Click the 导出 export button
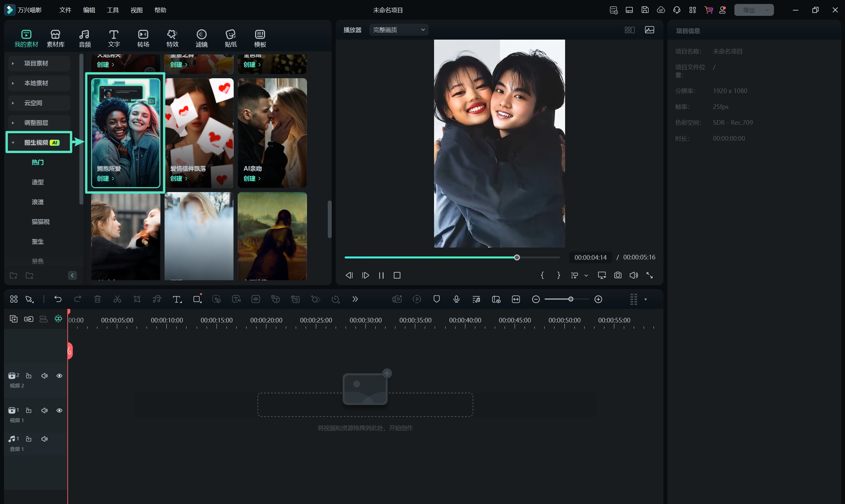 (x=749, y=10)
